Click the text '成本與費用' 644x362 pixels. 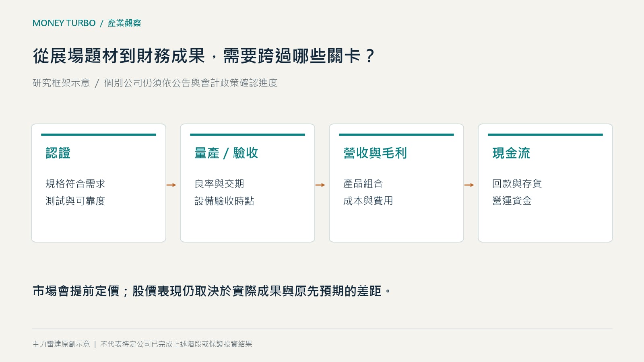point(368,201)
